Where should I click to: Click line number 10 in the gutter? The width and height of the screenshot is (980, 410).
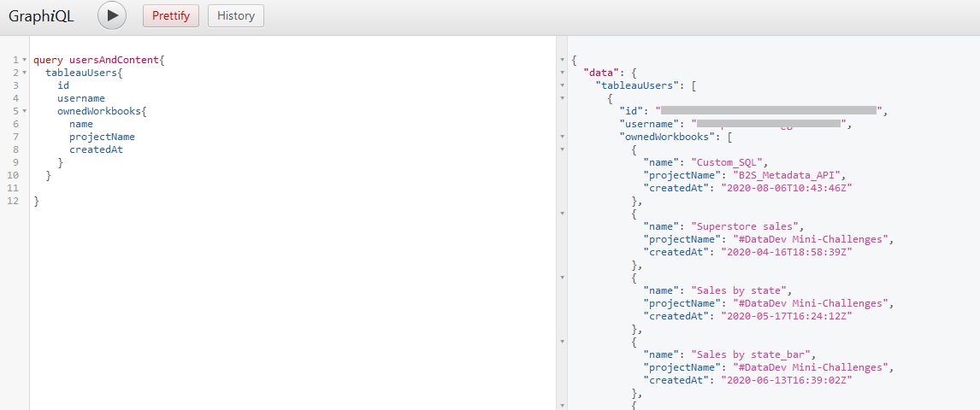[13, 175]
